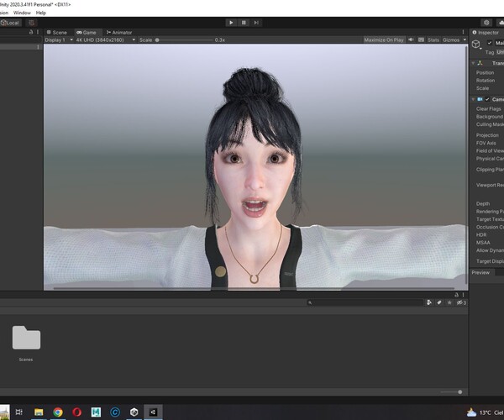Open the Window menu
This screenshot has width=504, height=420.
22,13
